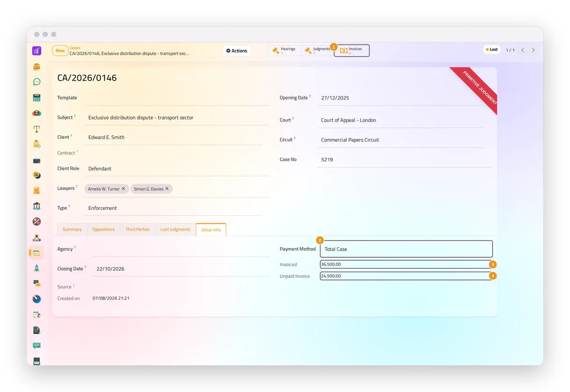Click the case title CA/2026/0146
The height and width of the screenshot is (392, 570).
coord(87,78)
